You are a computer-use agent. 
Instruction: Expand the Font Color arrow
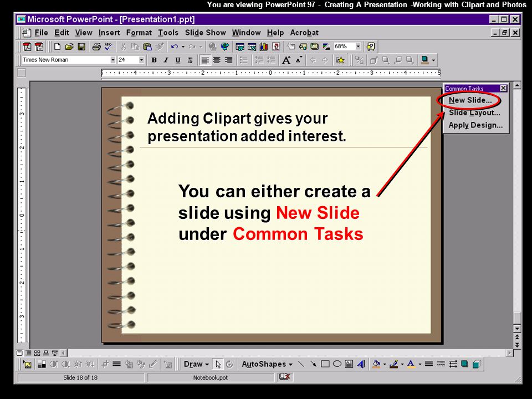[420, 365]
